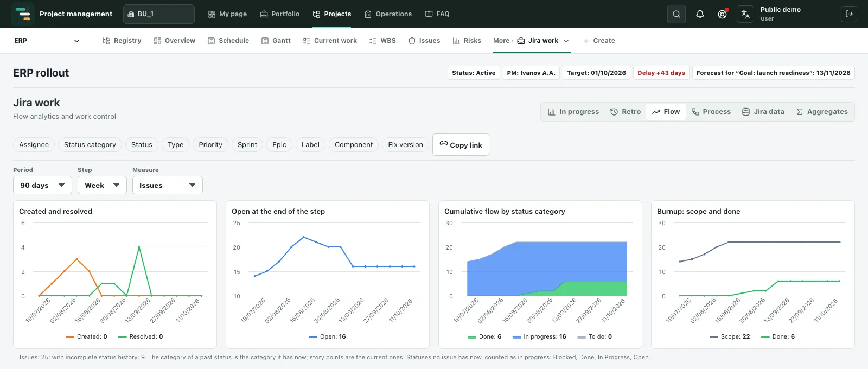
Task: Click the PM: Ivanov A.A. badge
Action: (531, 73)
